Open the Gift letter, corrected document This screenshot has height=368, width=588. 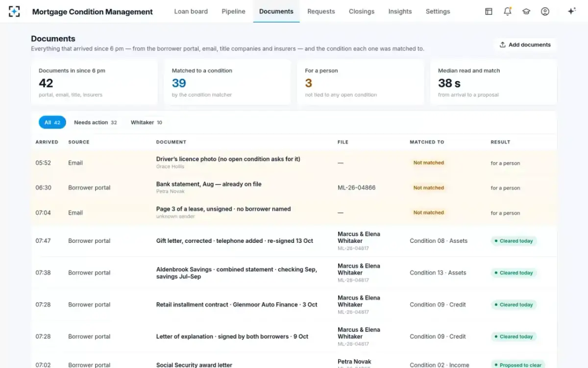[x=235, y=241]
